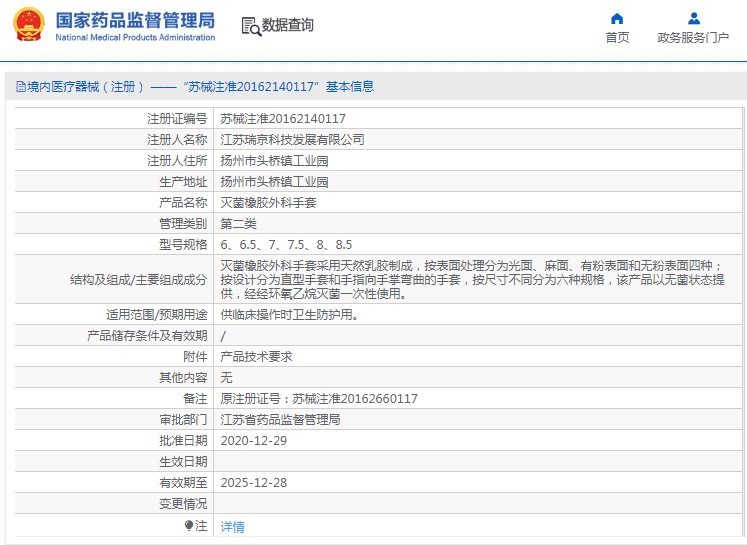Click the 无 value in 其他内容
Screen dimensions: 747x545
pos(226,378)
